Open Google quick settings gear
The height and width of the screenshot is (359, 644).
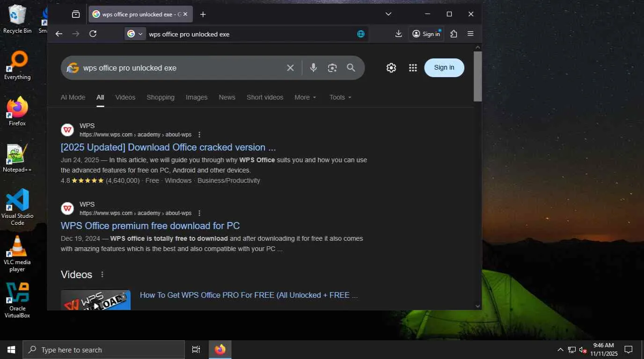click(391, 68)
